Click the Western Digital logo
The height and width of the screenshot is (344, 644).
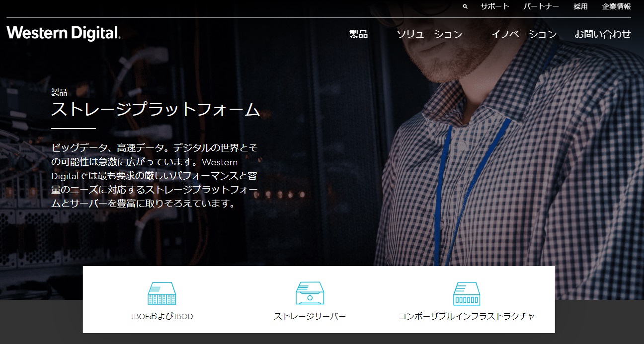64,33
